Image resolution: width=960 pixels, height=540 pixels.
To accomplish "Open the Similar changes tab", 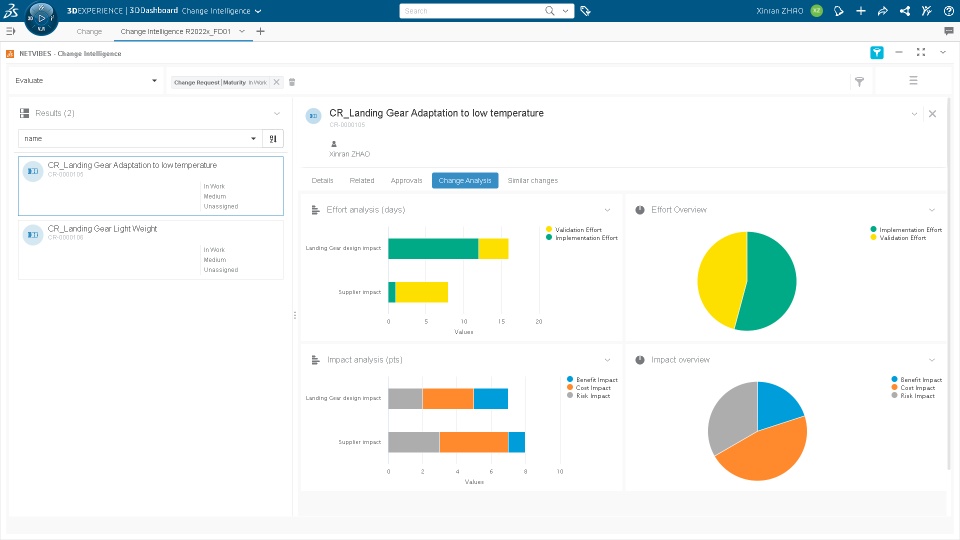I will click(x=533, y=181).
